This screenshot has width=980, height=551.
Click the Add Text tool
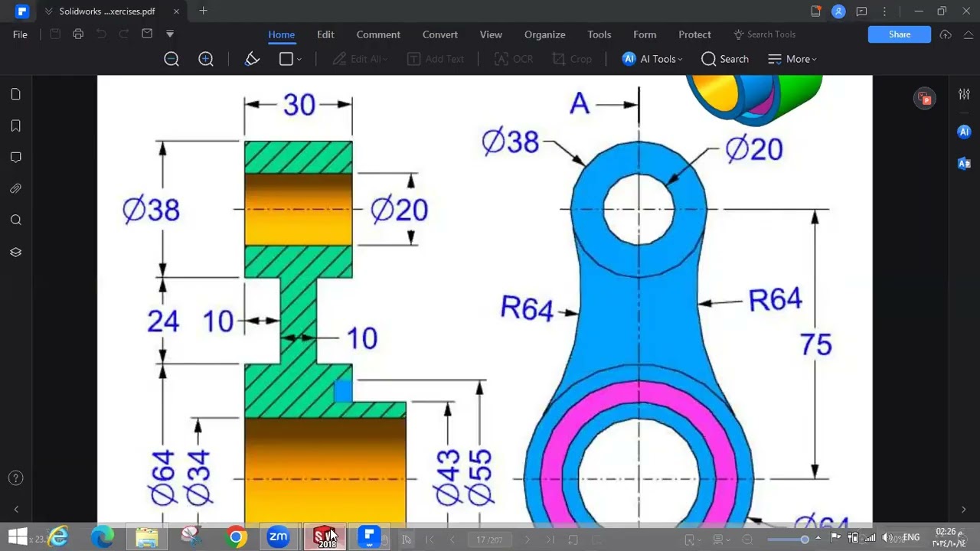[436, 59]
